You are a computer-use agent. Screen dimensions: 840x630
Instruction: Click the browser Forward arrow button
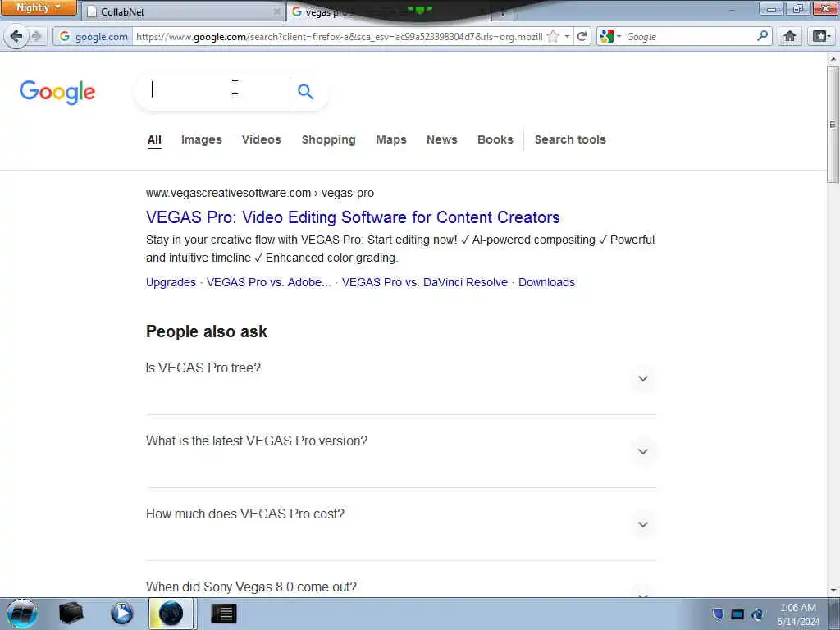(x=36, y=36)
